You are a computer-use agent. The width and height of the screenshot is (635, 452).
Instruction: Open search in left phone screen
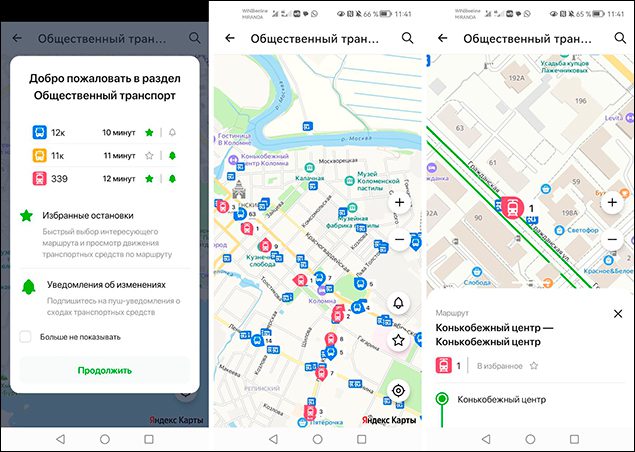coord(195,38)
